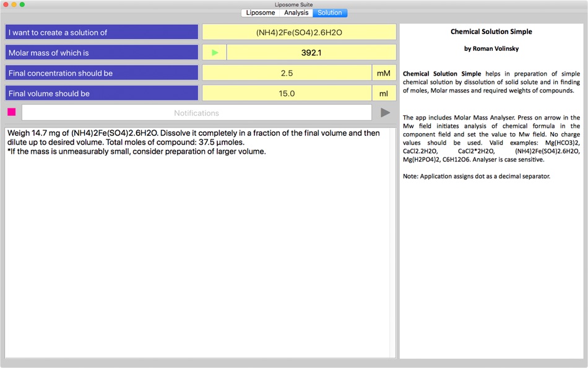Select the Solution tab
Screen dimensions: 588x368
click(330, 13)
